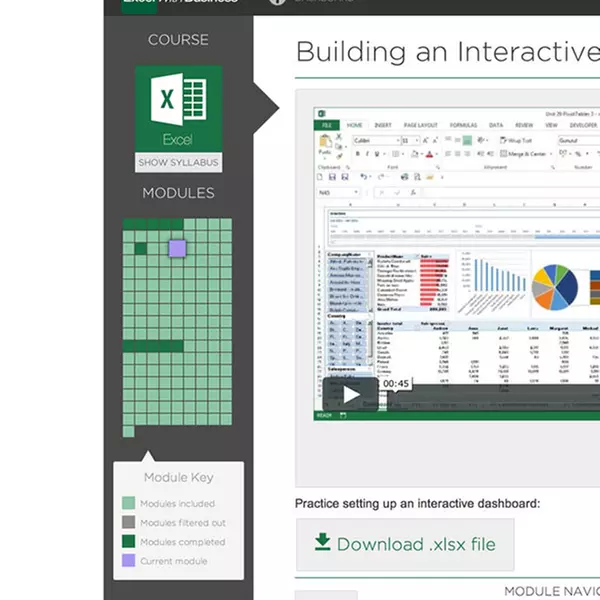
Task: Click the 'Modules completed' legend label
Action: click(x=183, y=542)
